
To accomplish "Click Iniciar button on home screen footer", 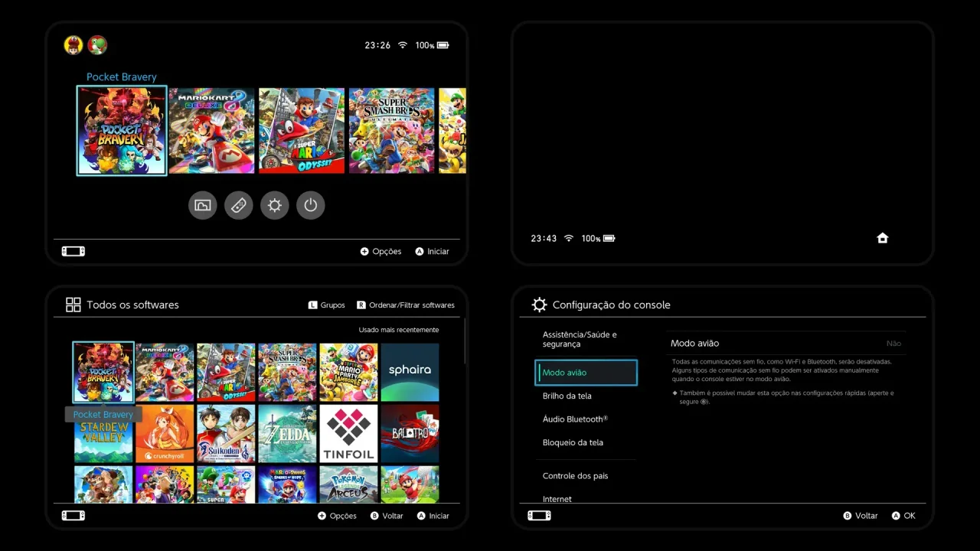I will [x=432, y=251].
